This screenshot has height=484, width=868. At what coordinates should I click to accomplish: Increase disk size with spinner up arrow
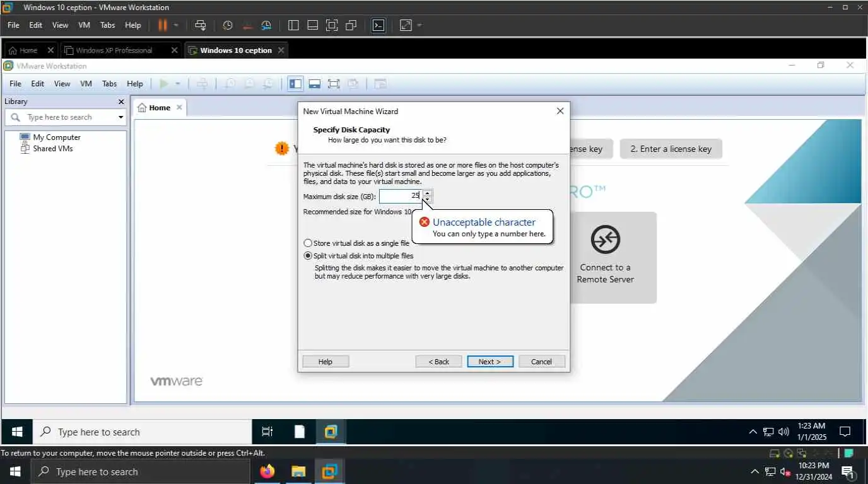tap(427, 193)
